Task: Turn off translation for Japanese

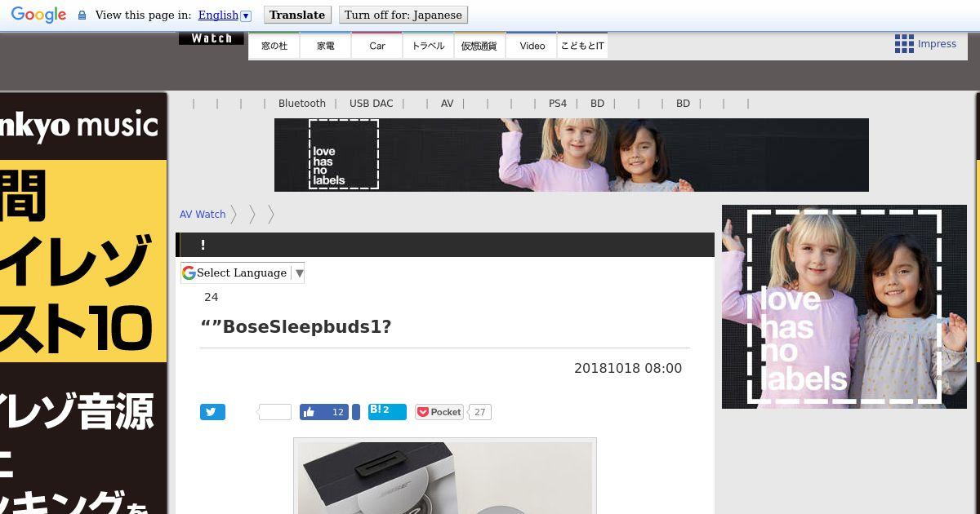Action: pos(403,15)
